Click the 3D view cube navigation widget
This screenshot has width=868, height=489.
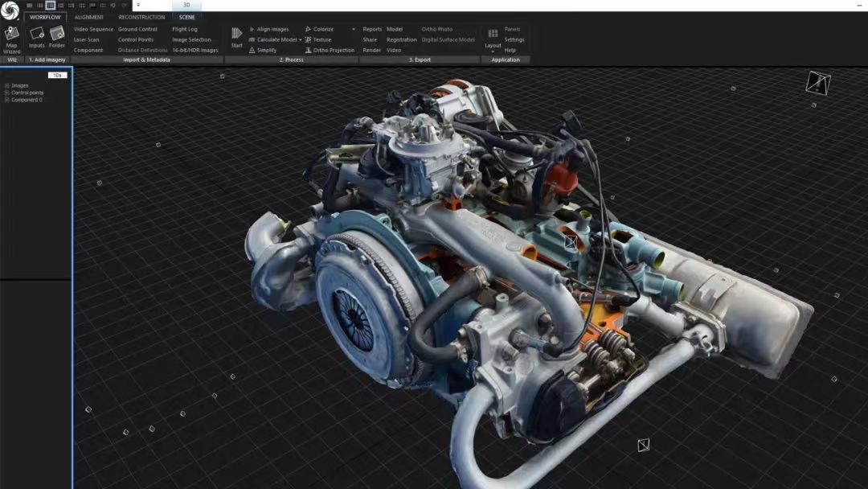click(x=818, y=81)
